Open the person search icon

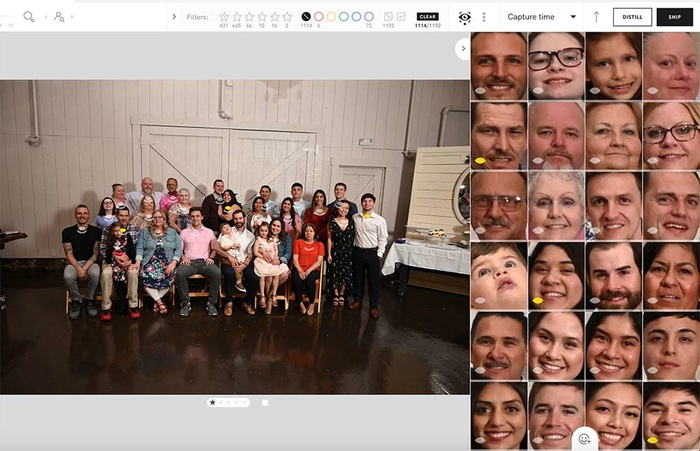point(59,17)
